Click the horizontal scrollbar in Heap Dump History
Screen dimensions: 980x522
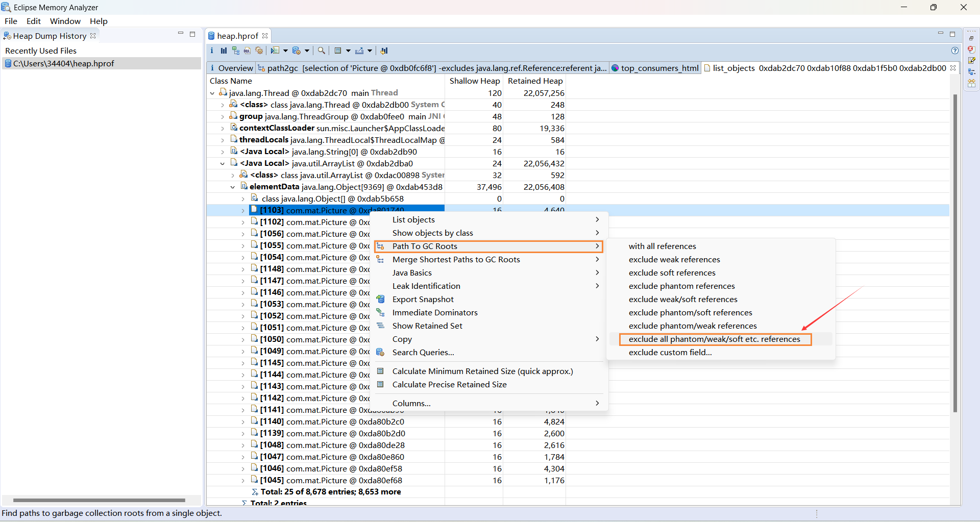click(99, 500)
